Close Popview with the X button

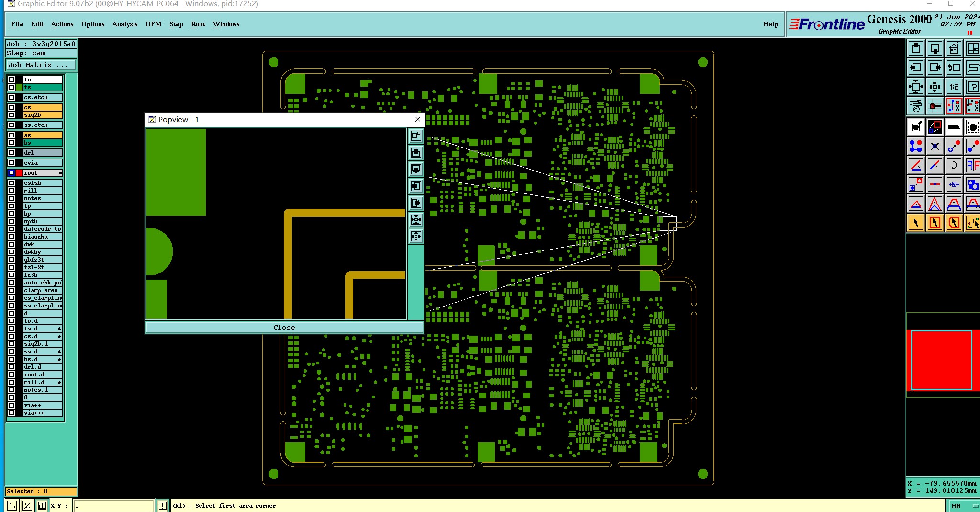click(418, 119)
